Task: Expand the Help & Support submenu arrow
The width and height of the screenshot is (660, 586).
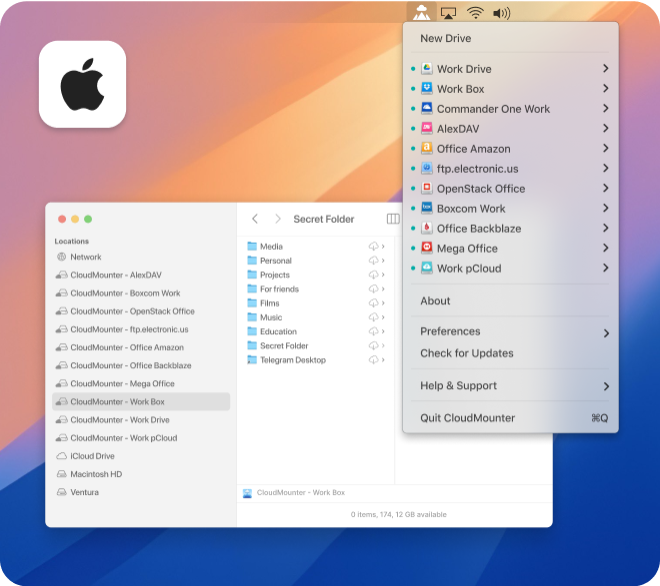Action: [606, 386]
